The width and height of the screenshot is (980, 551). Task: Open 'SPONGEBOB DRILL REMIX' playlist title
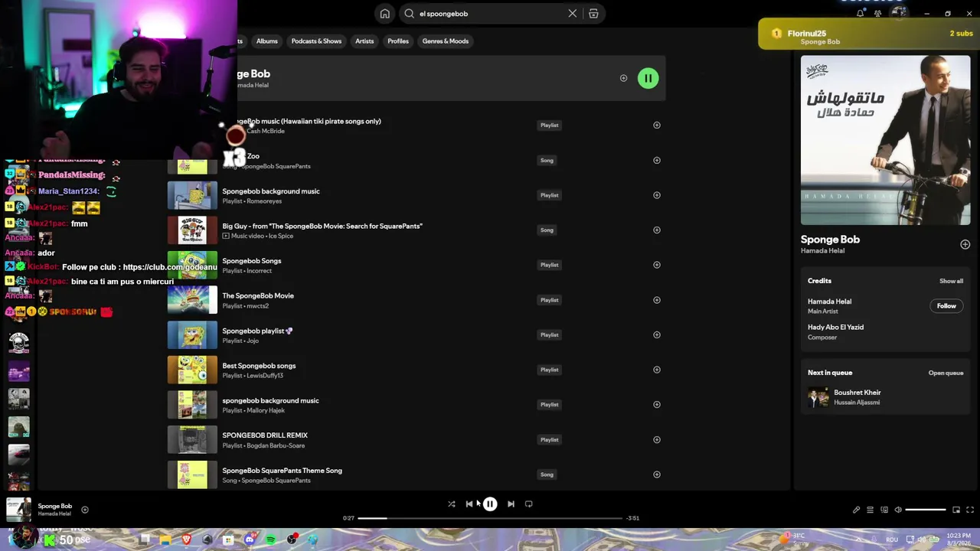[x=265, y=435]
